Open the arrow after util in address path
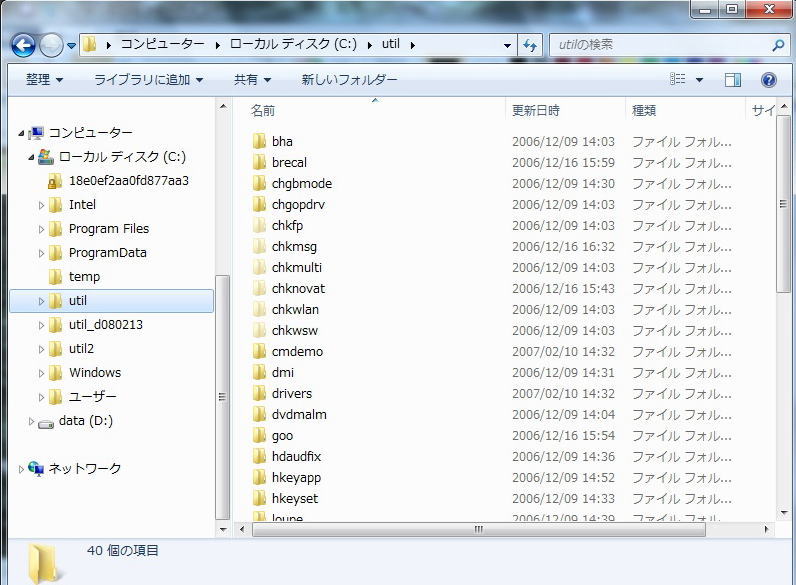 pyautogui.click(x=413, y=45)
